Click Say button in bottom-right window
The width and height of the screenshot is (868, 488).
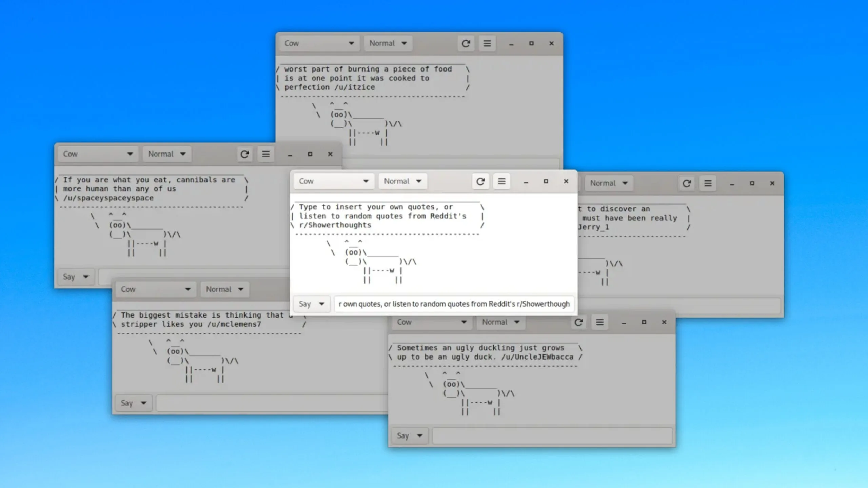tap(409, 435)
